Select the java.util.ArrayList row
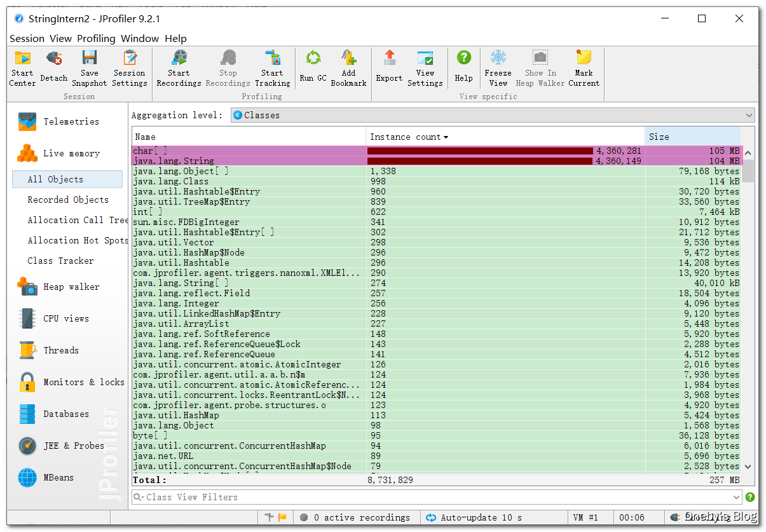The height and width of the screenshot is (532, 766). 436,324
